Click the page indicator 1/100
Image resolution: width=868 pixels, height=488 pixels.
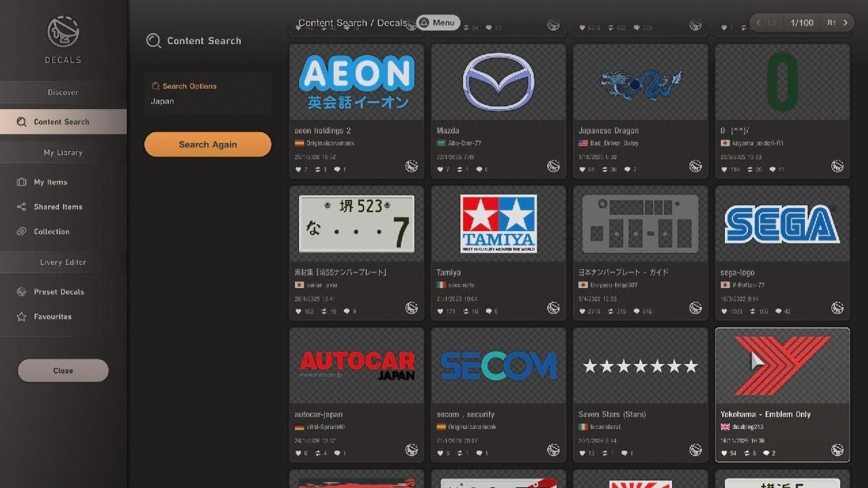tap(802, 22)
